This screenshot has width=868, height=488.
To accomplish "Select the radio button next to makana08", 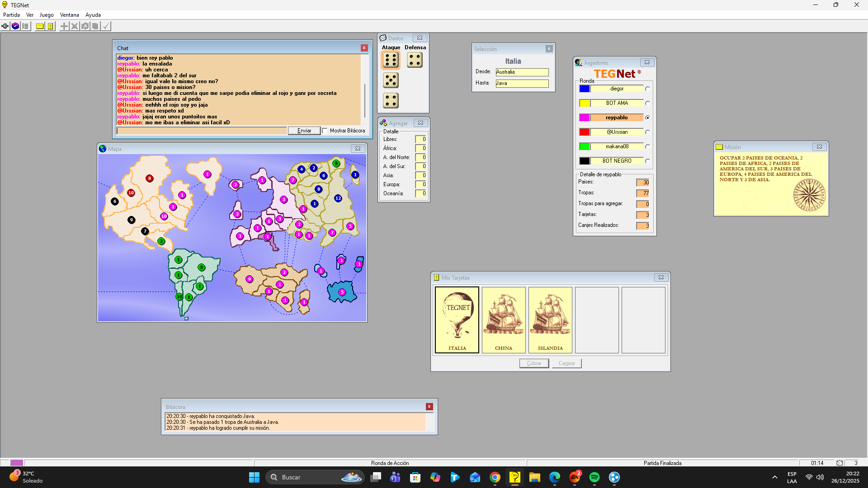I will click(x=647, y=147).
